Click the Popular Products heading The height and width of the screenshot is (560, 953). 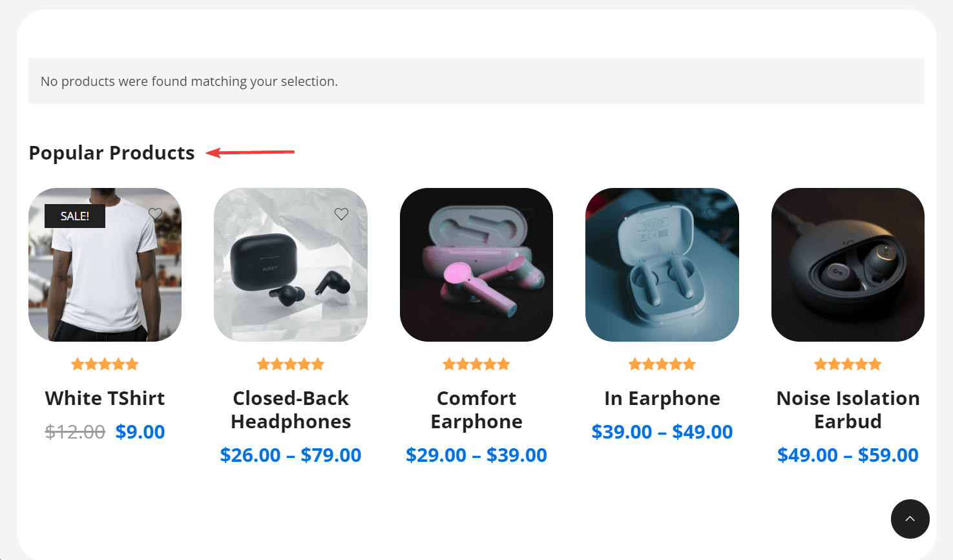[112, 153]
